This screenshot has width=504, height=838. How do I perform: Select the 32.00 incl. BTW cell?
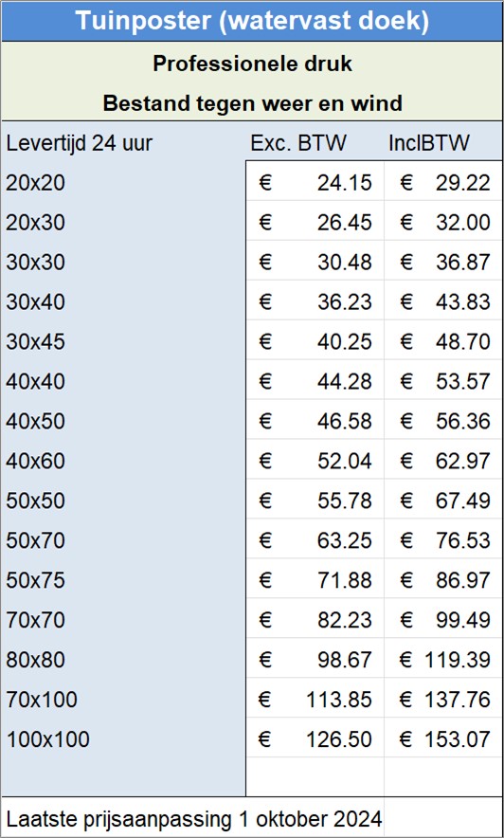point(443,223)
